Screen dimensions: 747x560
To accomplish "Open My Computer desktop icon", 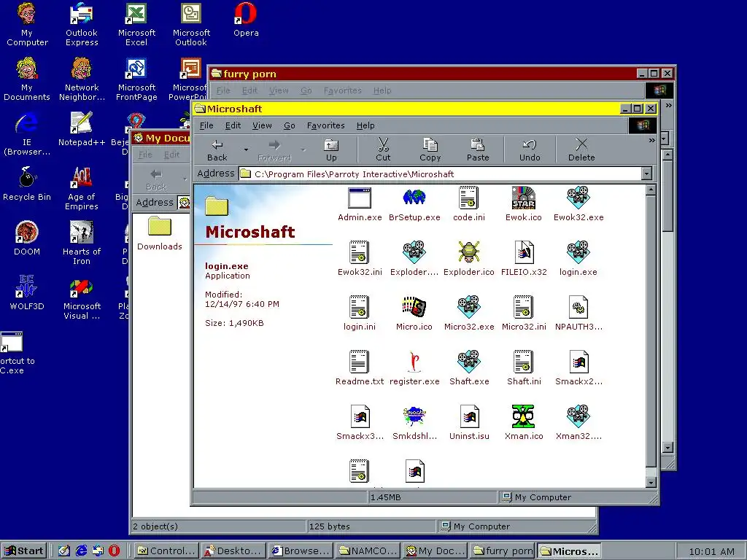I will pos(27,24).
